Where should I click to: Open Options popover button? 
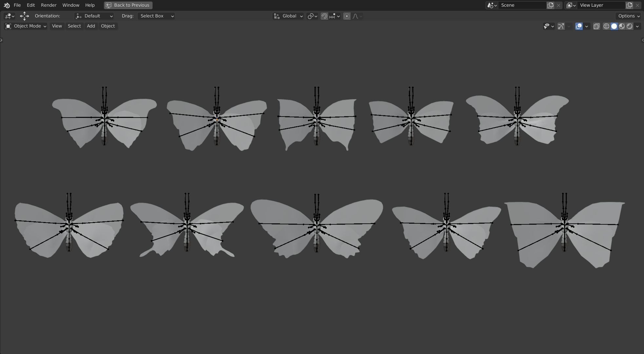(x=629, y=16)
